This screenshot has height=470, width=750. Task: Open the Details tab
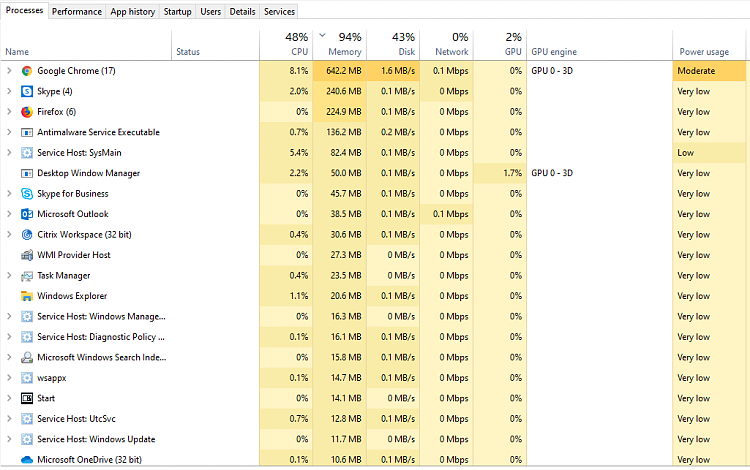coord(243,11)
